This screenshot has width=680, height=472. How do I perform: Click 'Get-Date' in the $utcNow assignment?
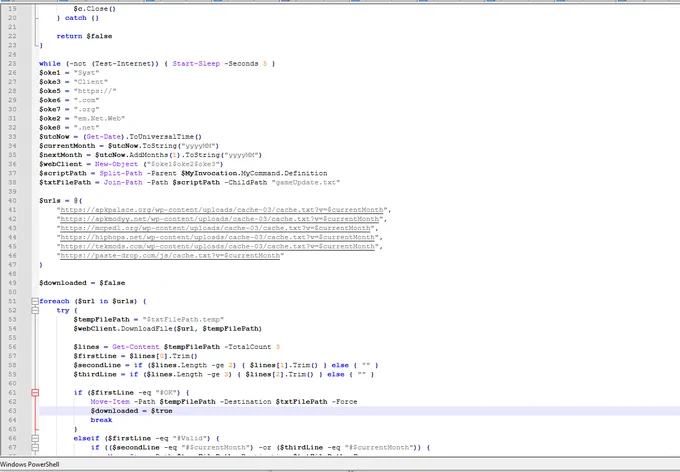pos(103,137)
